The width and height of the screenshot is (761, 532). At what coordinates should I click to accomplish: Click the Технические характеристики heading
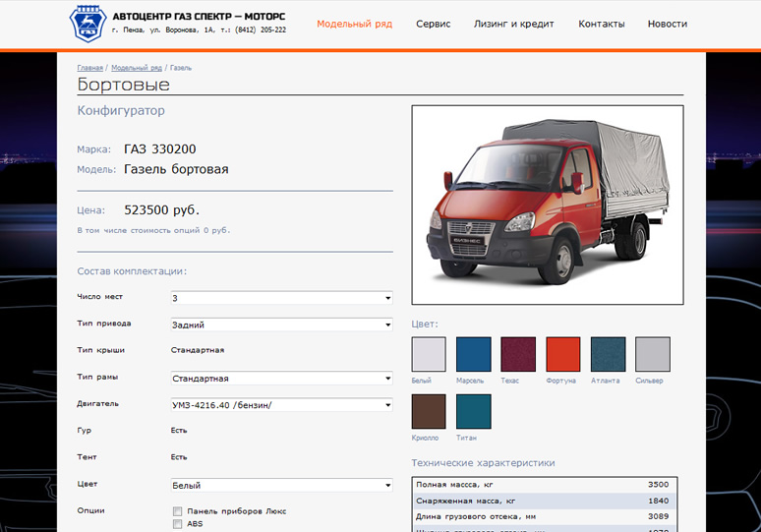pyautogui.click(x=483, y=463)
